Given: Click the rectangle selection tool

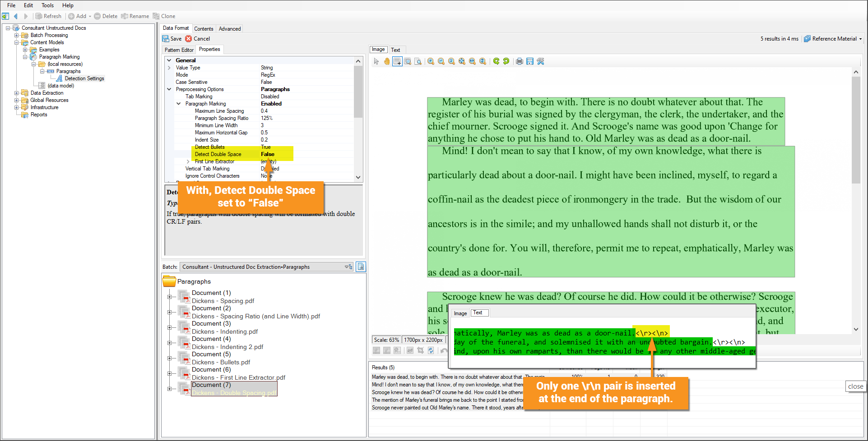Looking at the screenshot, I should pyautogui.click(x=397, y=61).
